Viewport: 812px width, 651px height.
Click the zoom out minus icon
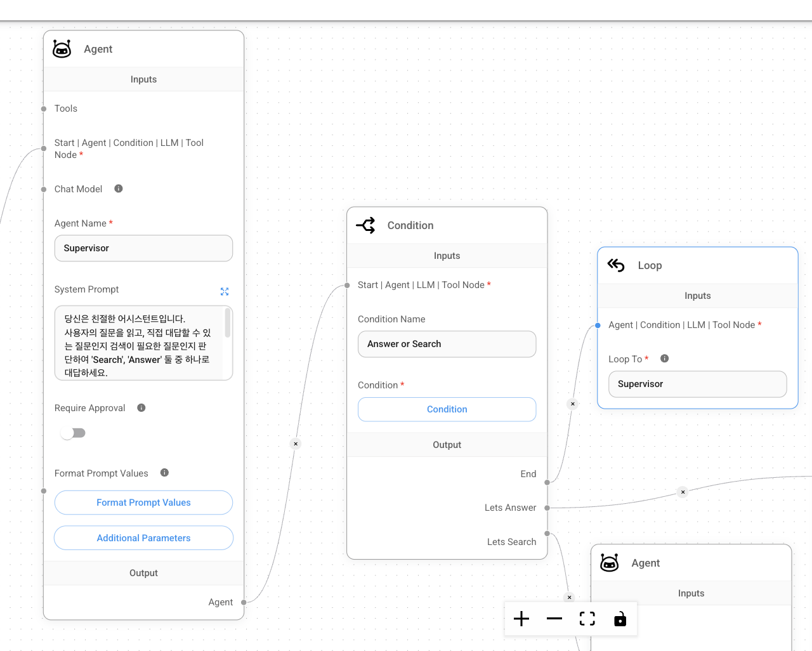point(554,619)
